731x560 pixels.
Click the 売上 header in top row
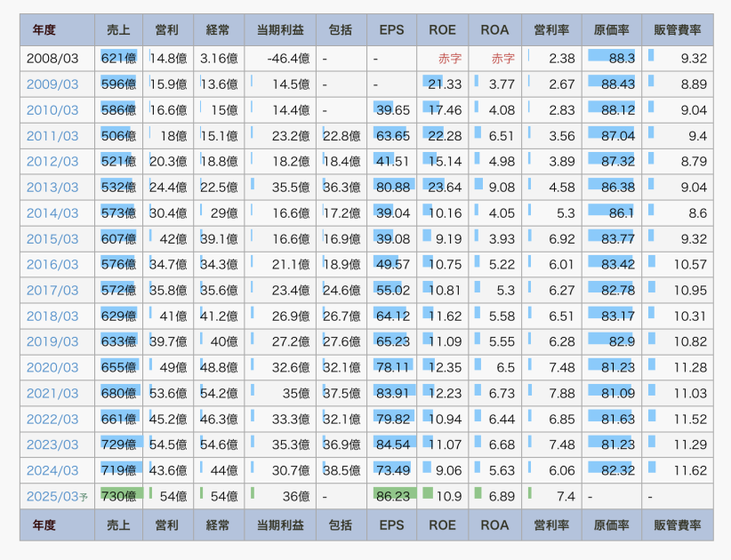click(117, 29)
